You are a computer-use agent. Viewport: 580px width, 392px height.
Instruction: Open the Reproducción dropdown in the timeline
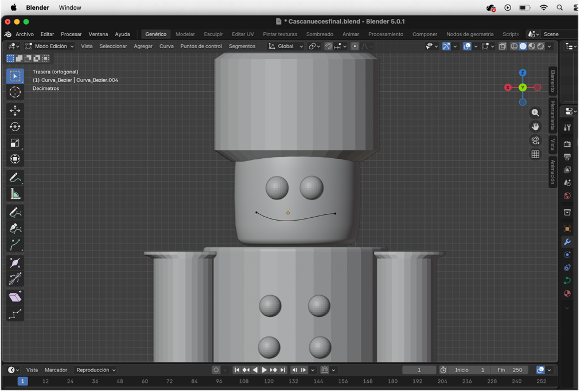[96, 370]
